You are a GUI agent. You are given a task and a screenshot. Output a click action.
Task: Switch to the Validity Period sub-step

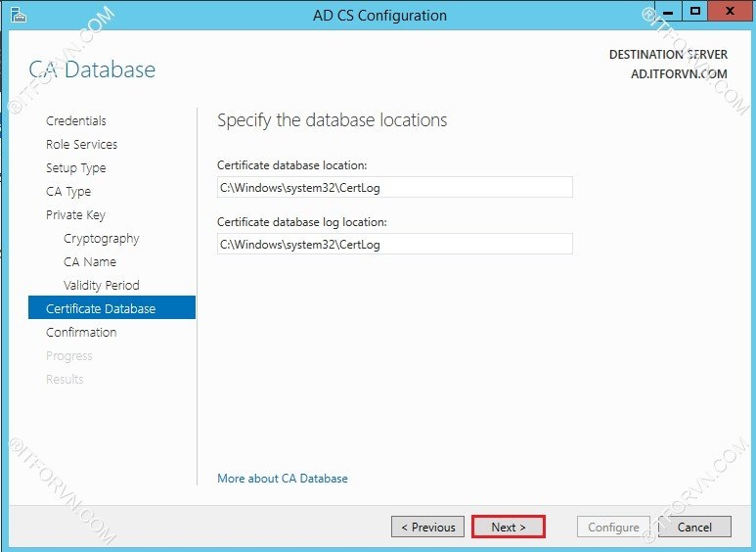(101, 286)
